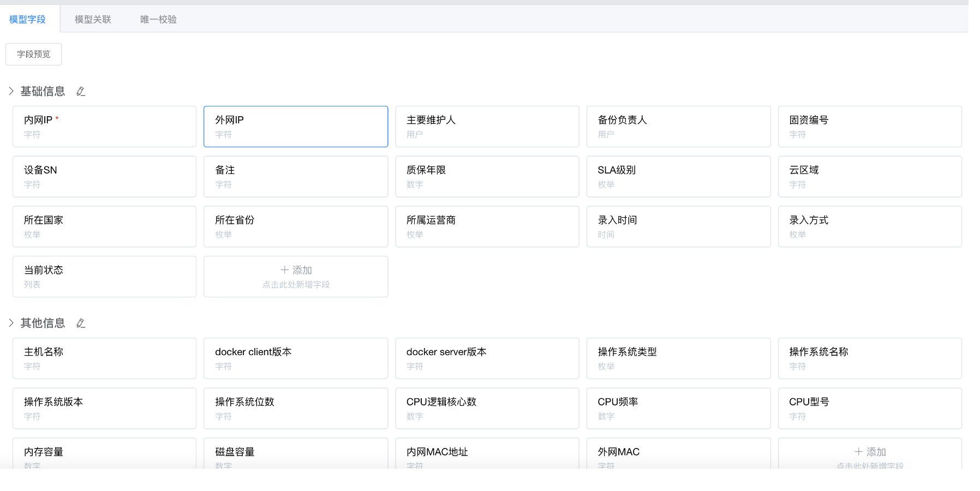Click the 其他信息 section title
Image resolution: width=980 pixels, height=491 pixels.
[x=43, y=323]
